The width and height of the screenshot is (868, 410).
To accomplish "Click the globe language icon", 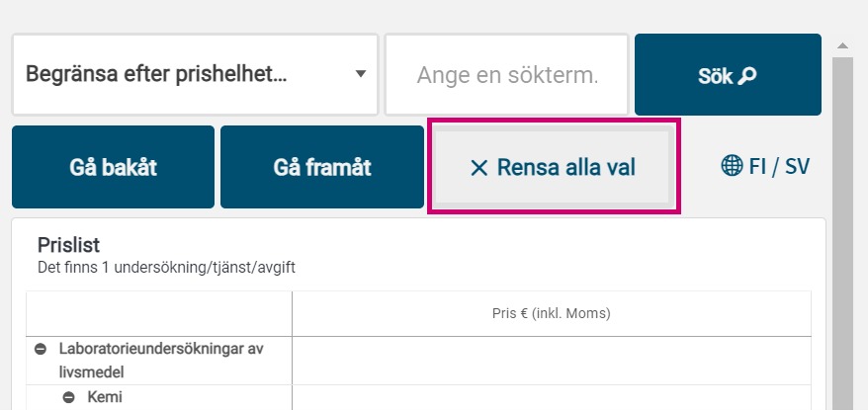I will (732, 166).
